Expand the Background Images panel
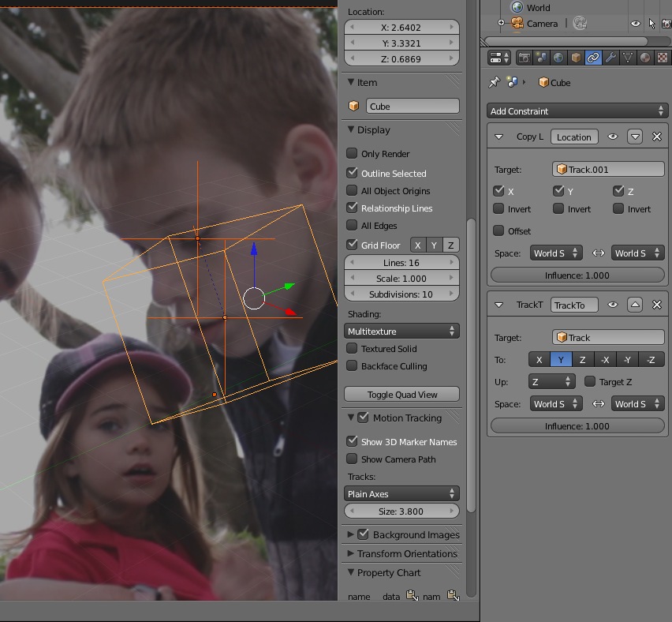 pos(350,534)
